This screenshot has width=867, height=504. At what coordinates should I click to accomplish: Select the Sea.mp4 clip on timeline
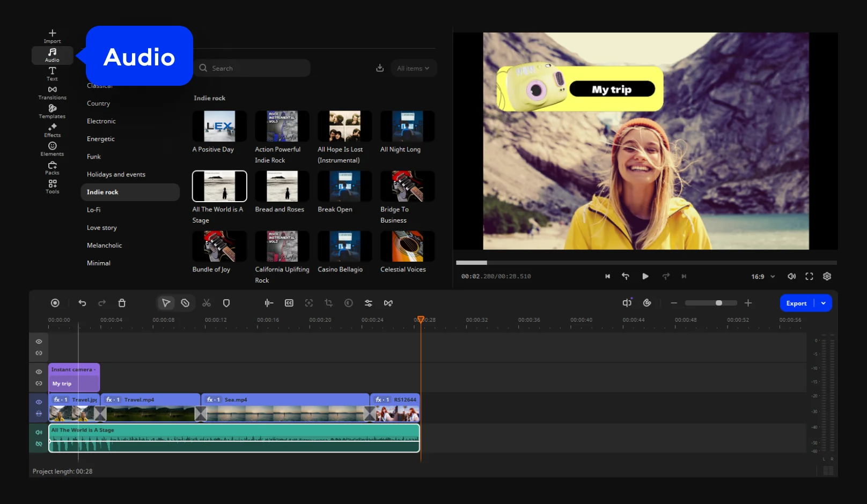tap(285, 407)
